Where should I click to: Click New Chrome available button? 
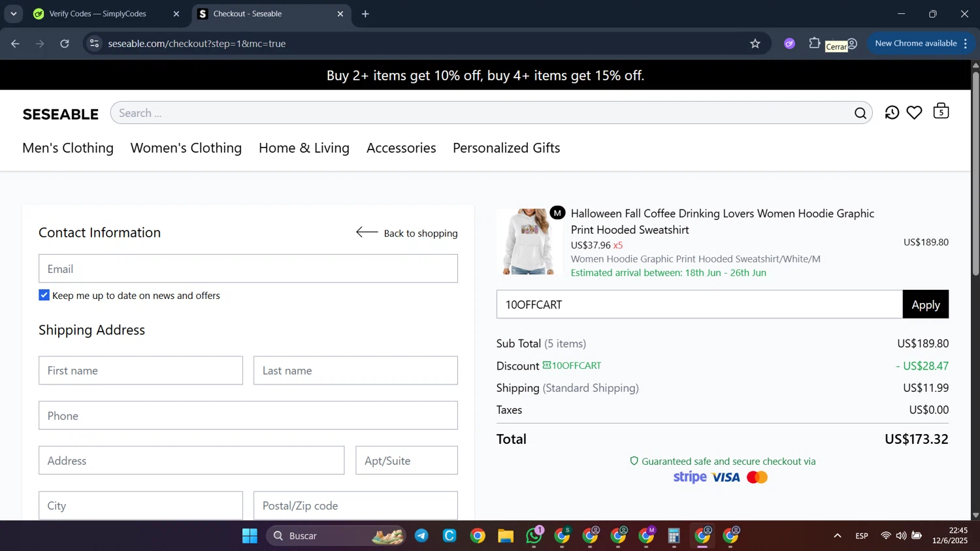(x=915, y=44)
